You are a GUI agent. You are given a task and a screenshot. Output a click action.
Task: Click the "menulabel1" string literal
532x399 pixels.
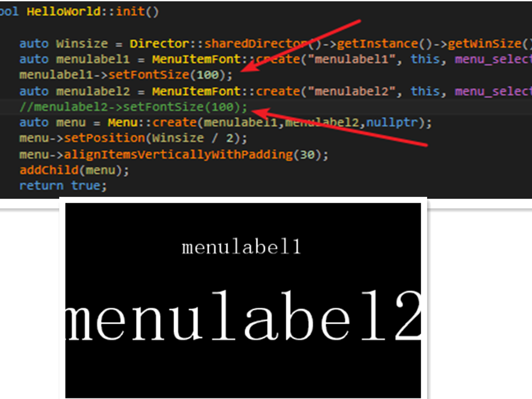351,59
